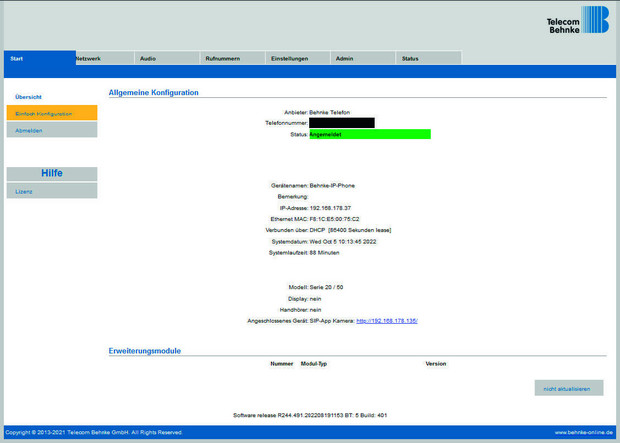Screen dimensions: 620x443
Task: Open the Admin tab
Action: (x=362, y=58)
